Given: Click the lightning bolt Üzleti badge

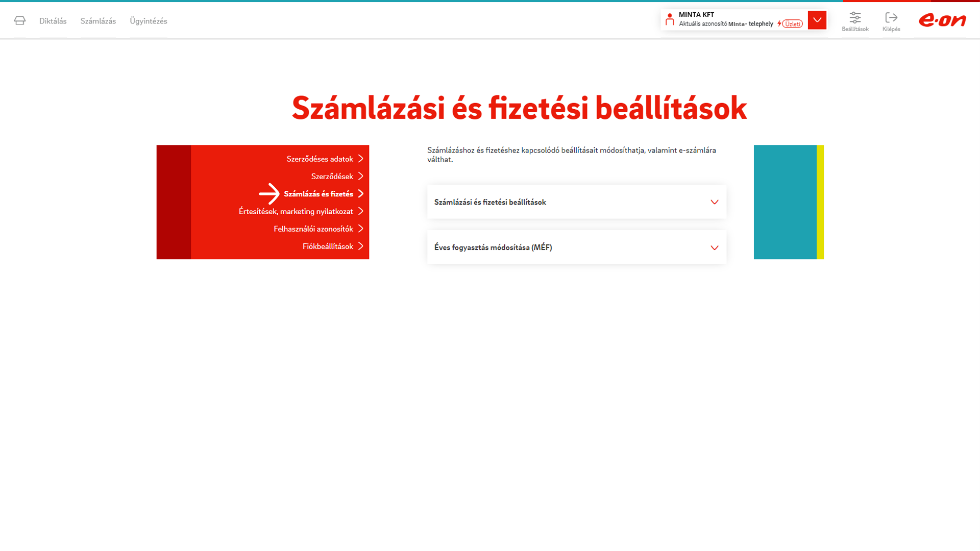Looking at the screenshot, I should tap(790, 24).
